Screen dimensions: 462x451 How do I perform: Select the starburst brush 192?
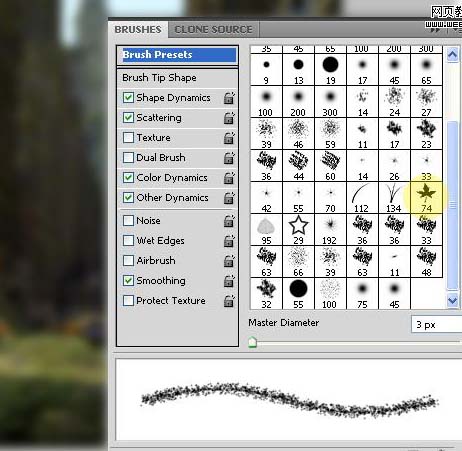(330, 230)
